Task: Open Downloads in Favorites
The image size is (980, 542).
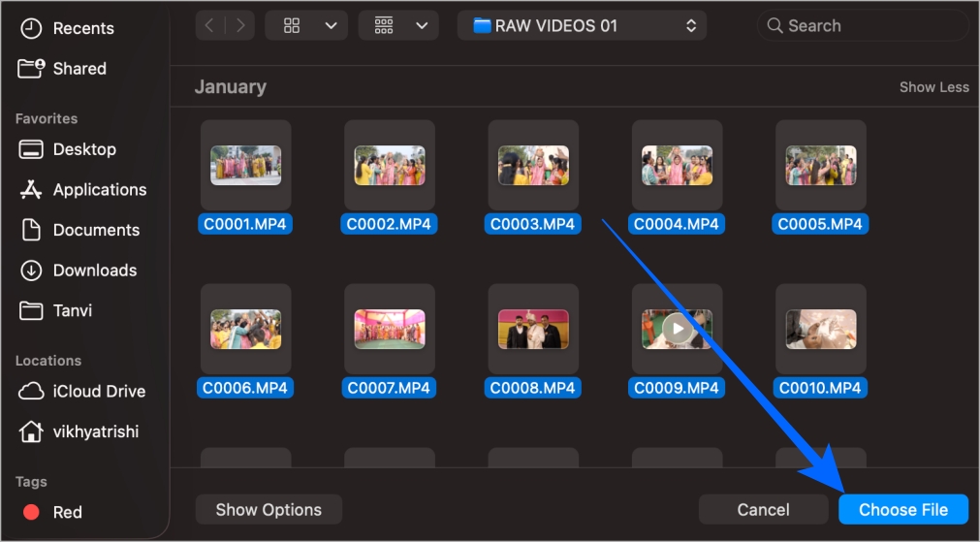Action: (x=79, y=271)
